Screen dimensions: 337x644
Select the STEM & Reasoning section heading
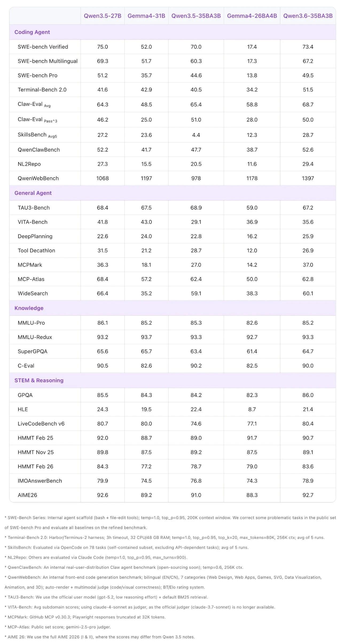pos(39,380)
